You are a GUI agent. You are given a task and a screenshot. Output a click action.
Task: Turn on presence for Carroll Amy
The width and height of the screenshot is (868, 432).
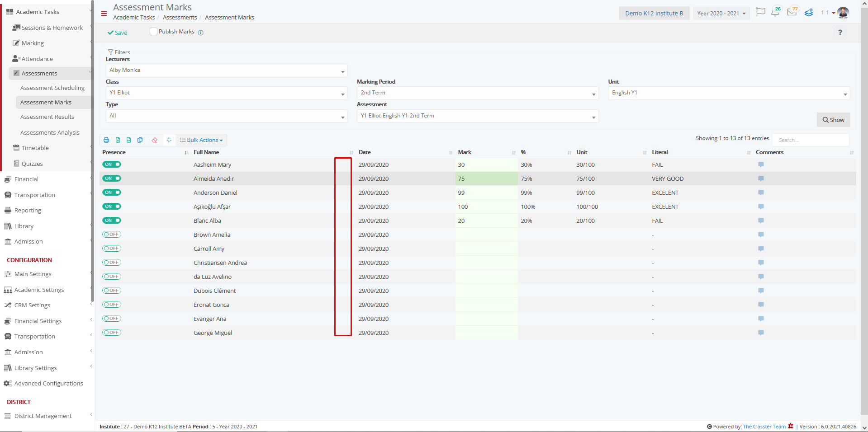(112, 249)
